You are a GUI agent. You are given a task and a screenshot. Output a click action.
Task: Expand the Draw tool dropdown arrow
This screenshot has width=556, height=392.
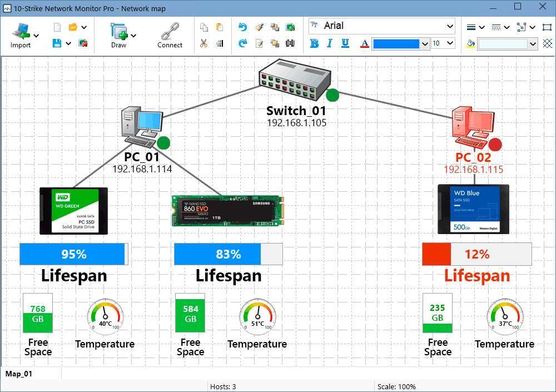pos(133,35)
